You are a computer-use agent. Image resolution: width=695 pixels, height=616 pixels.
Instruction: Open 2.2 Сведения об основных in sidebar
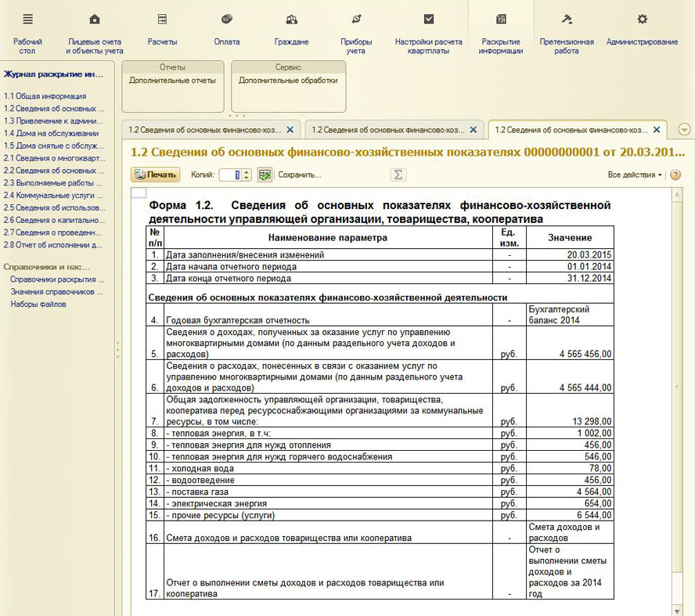[x=54, y=171]
